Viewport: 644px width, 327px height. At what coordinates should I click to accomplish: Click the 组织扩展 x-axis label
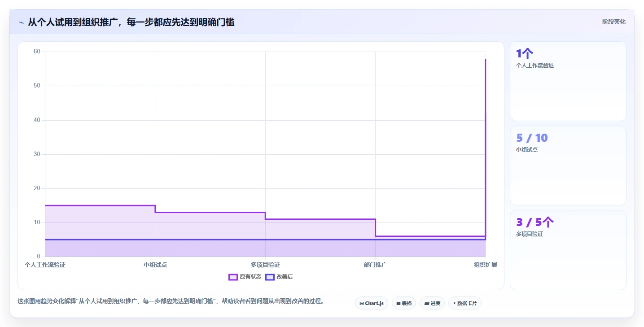pyautogui.click(x=486, y=265)
